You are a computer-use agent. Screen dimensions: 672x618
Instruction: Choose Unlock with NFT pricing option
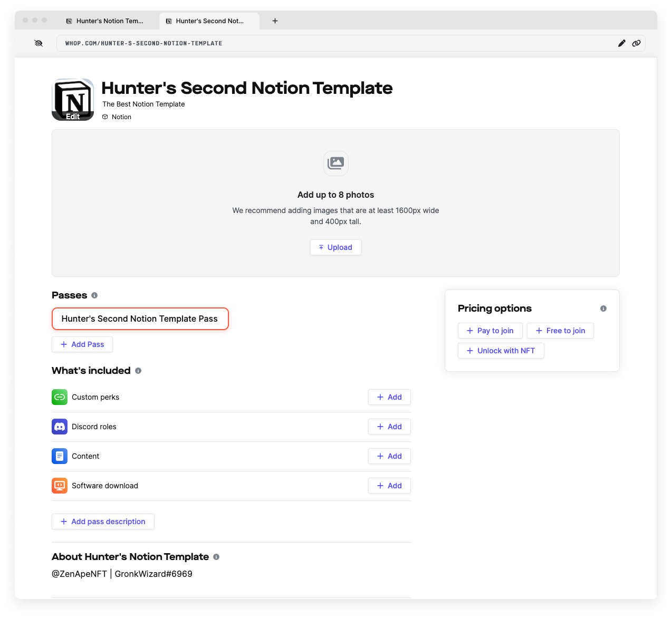(x=501, y=351)
